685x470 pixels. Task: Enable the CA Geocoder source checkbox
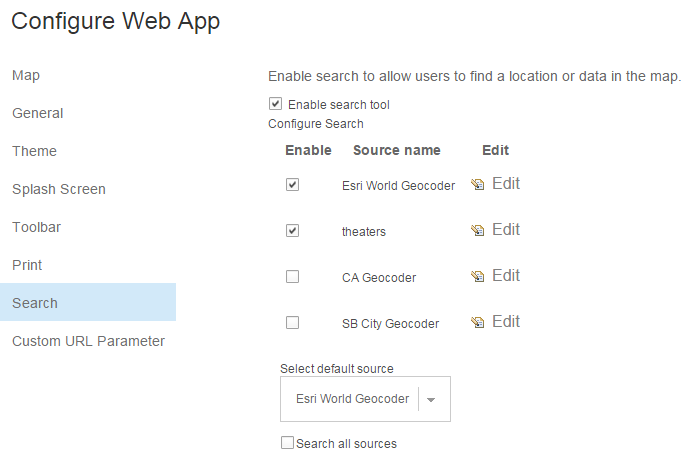pos(292,277)
